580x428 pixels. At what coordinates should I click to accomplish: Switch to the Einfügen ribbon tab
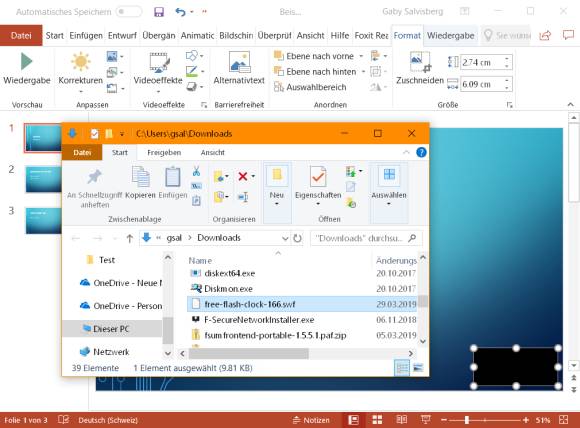(86, 36)
